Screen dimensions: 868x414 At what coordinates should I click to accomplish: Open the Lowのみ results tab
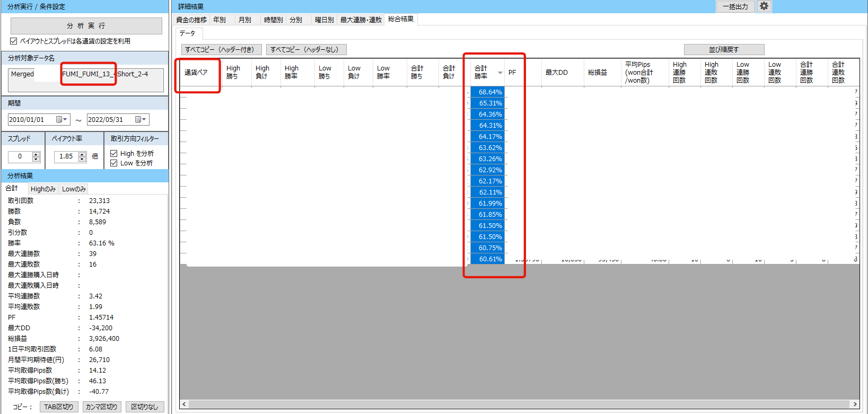pos(74,189)
